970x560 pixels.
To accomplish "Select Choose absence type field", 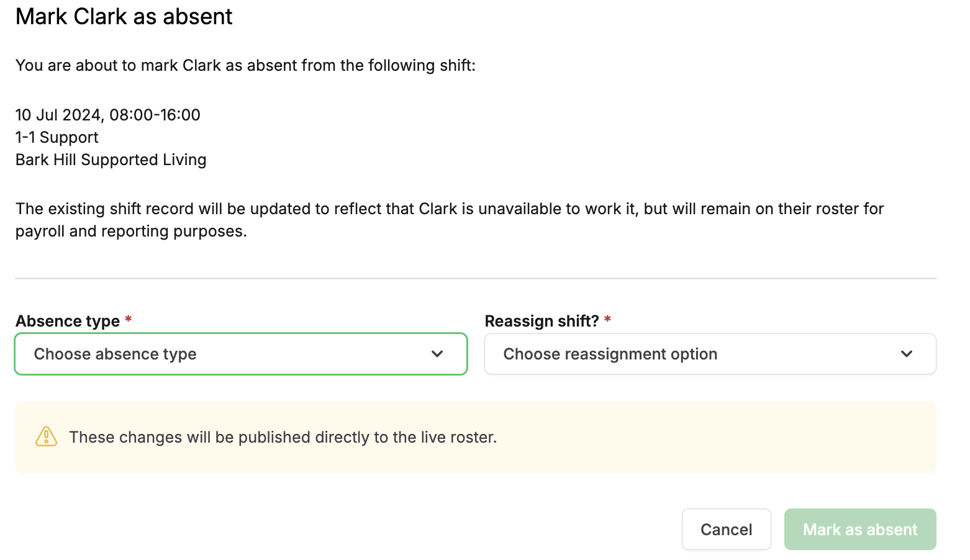I will (x=186, y=354).
